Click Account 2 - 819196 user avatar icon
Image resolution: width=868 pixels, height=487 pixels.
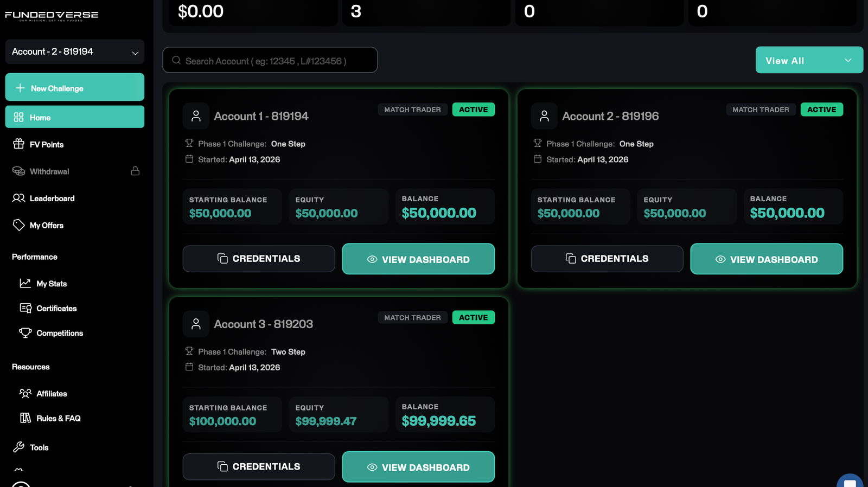(544, 116)
